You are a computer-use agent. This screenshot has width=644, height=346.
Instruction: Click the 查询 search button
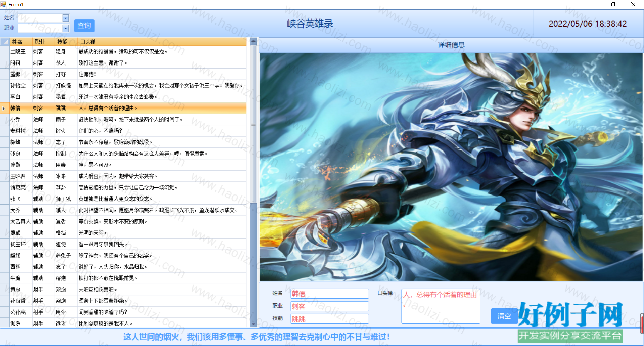84,26
